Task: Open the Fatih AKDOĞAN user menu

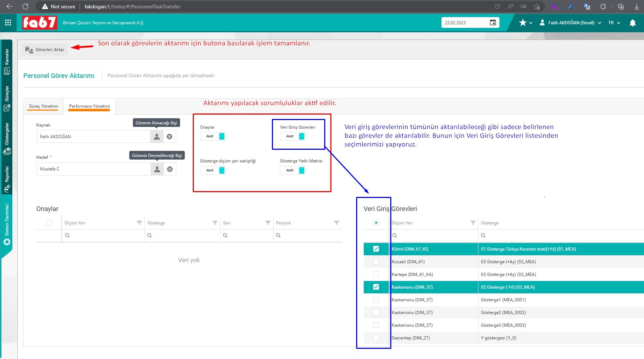Action: click(570, 23)
